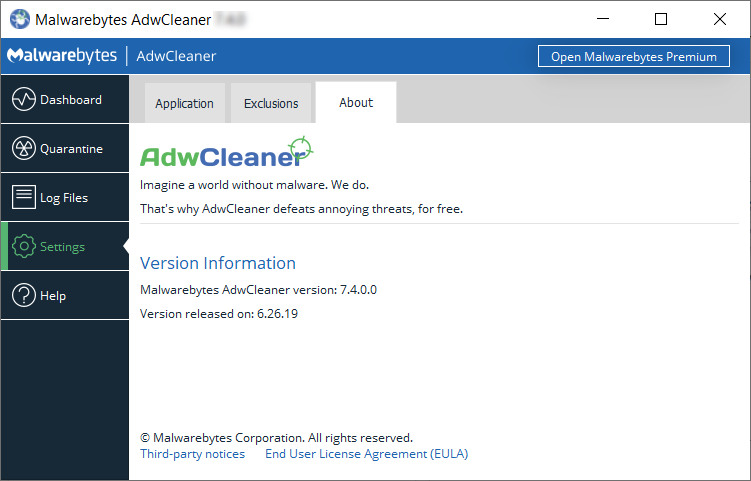This screenshot has height=481, width=751.
Task: Select the Settings label in sidebar
Action: tap(62, 247)
